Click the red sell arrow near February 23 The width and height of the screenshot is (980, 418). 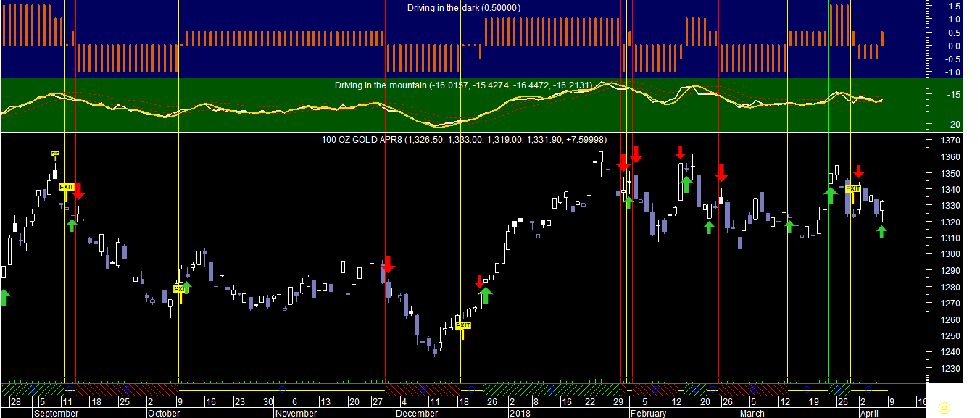coord(721,172)
